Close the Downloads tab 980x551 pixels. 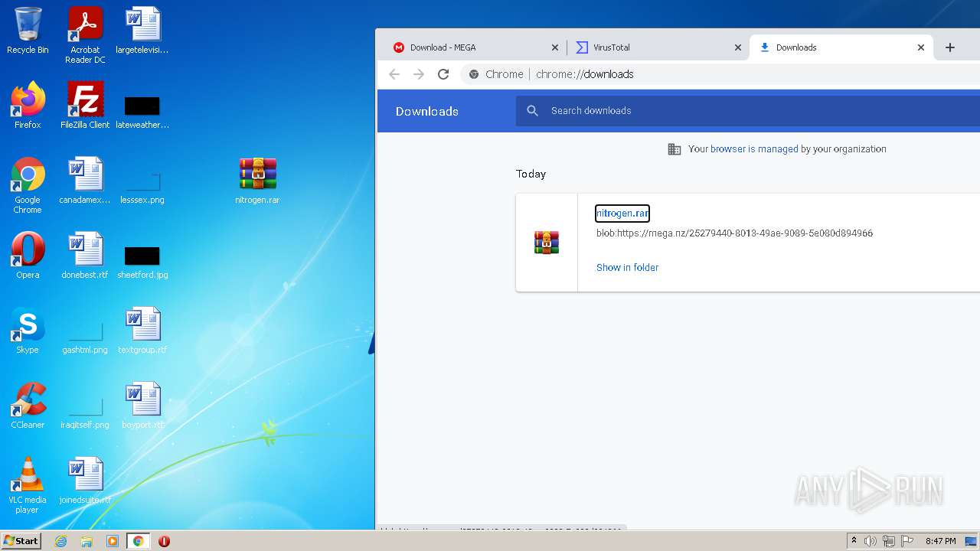point(921,47)
